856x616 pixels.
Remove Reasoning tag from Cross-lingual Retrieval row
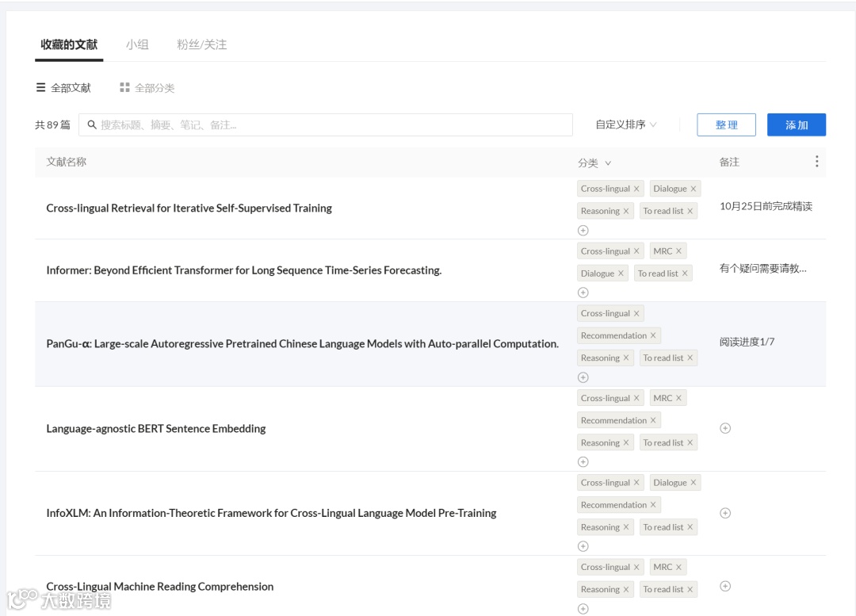coord(626,212)
